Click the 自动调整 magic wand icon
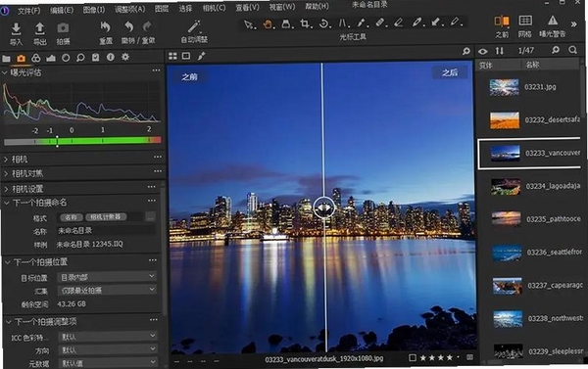588x369 pixels. (194, 27)
